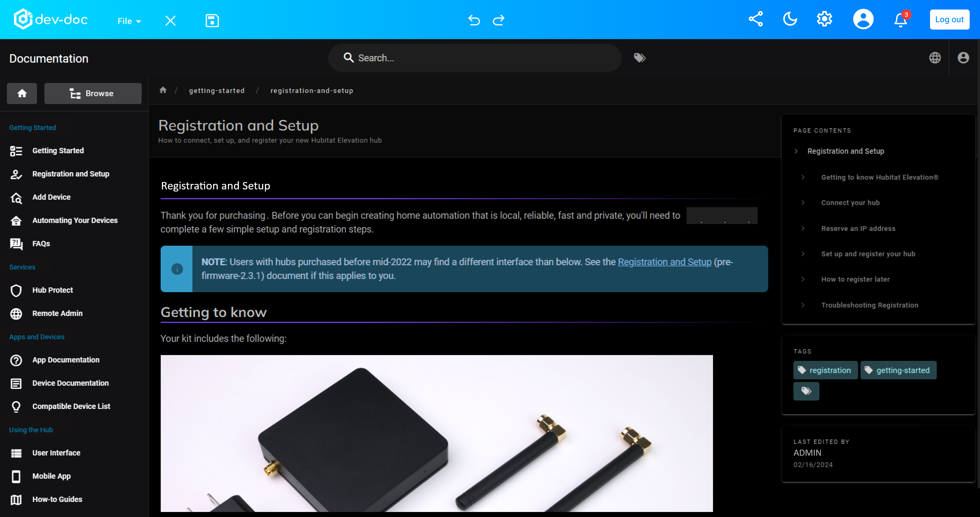Open the getting-started breadcrumb
The width and height of the screenshot is (980, 517).
217,90
